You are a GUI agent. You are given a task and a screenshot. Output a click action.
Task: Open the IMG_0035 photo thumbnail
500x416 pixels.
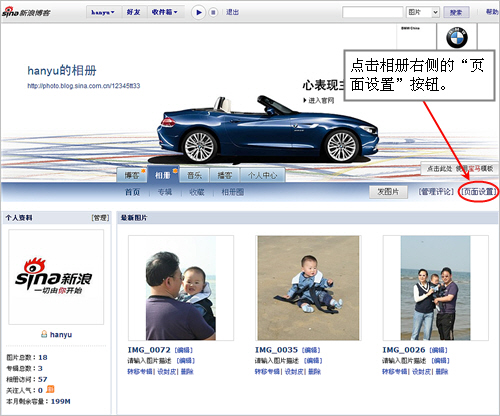pyautogui.click(x=308, y=288)
